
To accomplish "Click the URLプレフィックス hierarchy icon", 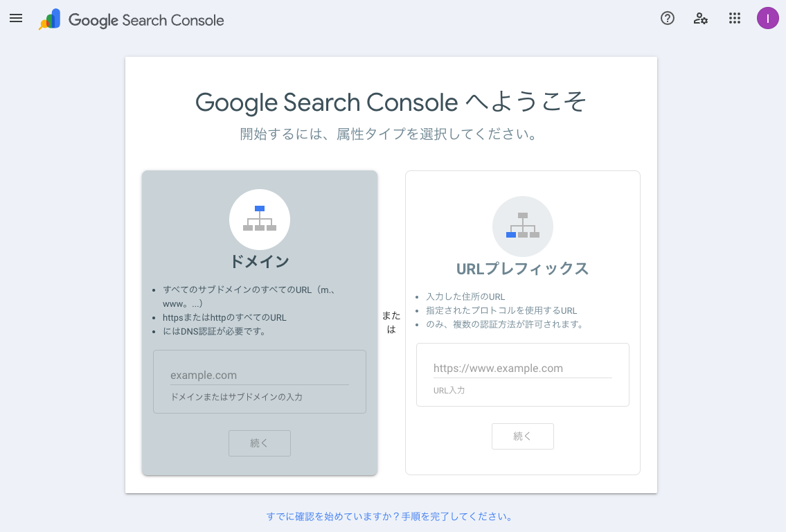I will coord(523,226).
